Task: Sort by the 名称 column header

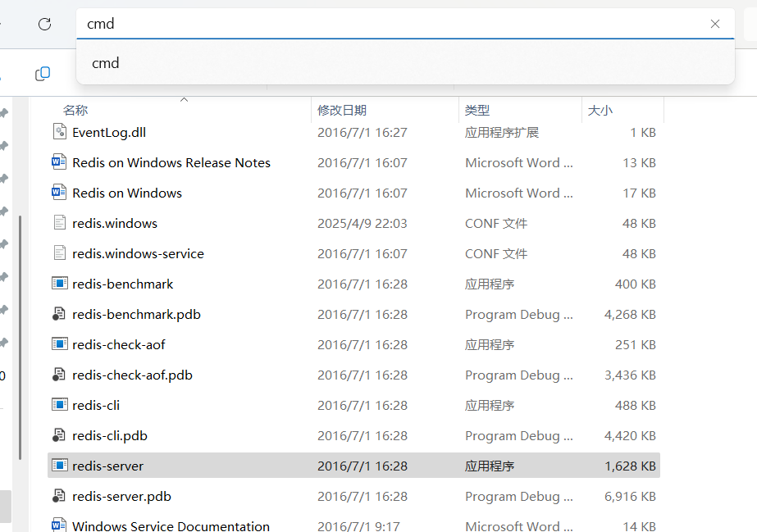Action: (75, 110)
